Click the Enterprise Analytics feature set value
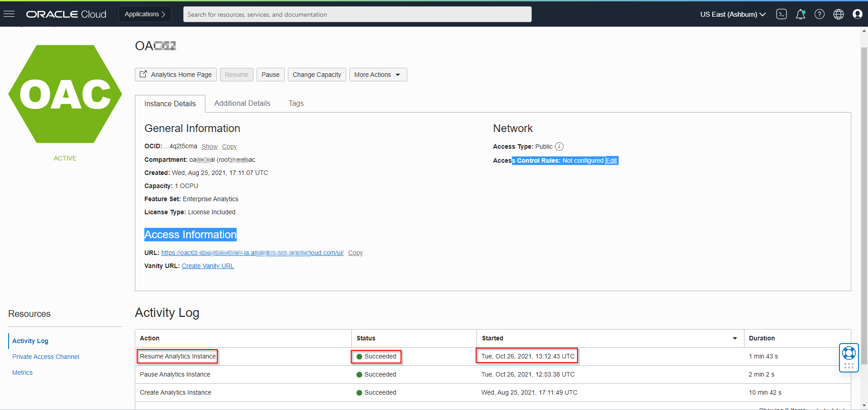The width and height of the screenshot is (868, 410). [x=210, y=199]
